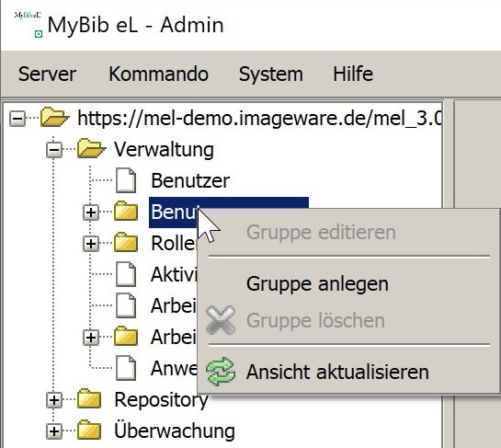
Task: Click the open folder icon beside Verwaltung
Action: pos(91,149)
